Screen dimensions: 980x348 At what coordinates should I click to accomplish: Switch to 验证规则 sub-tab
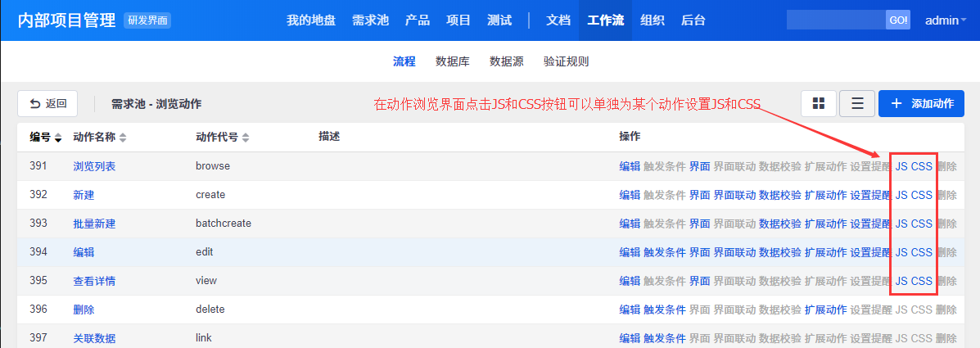point(566,61)
